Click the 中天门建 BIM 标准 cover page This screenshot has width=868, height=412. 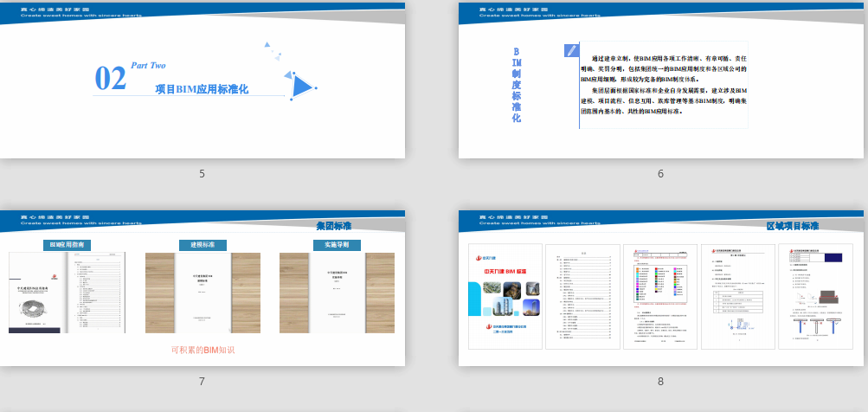point(505,296)
